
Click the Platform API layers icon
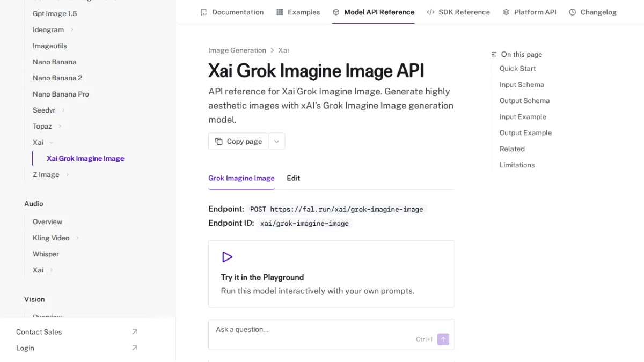506,12
